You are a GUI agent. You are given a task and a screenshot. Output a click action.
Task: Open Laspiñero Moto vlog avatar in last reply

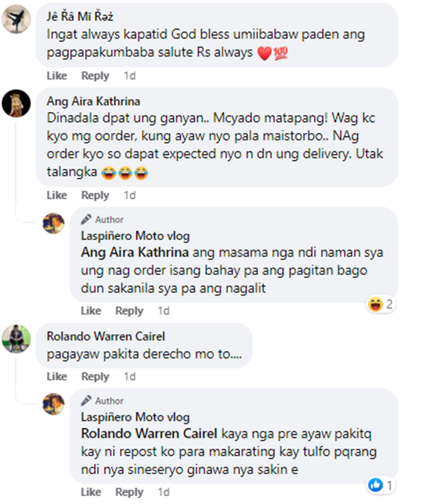point(53,404)
